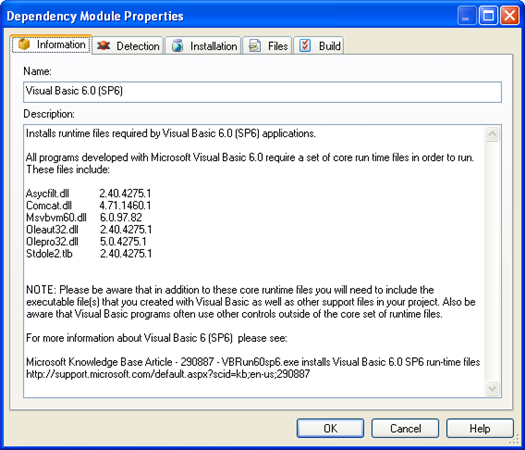Viewport: 525px width, 450px height.
Task: Click the support.microsoft.com URL text
Action: coord(168,374)
